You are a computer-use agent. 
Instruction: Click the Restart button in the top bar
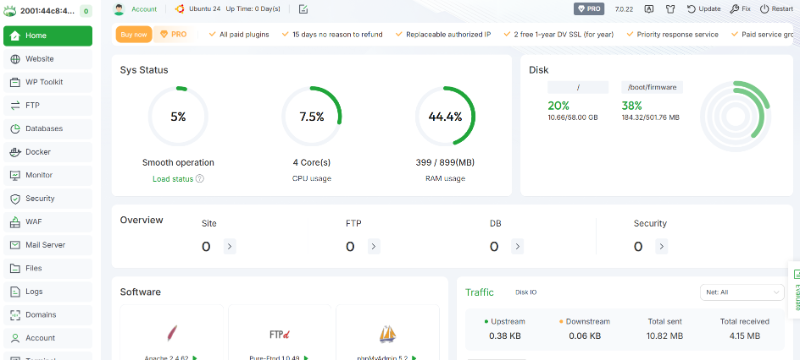coord(777,9)
